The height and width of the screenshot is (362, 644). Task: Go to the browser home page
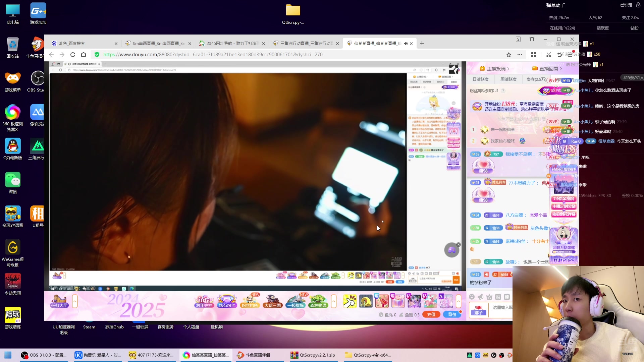[84, 54]
